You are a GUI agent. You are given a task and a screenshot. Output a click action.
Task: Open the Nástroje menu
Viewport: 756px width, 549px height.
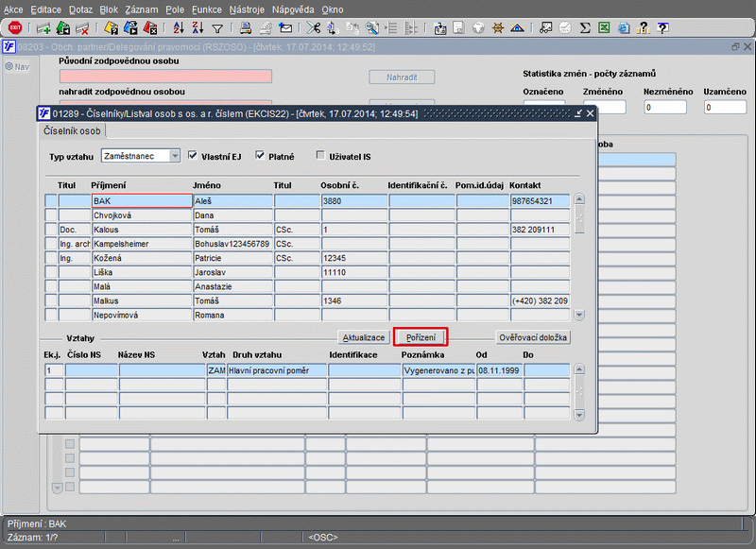[x=246, y=9]
